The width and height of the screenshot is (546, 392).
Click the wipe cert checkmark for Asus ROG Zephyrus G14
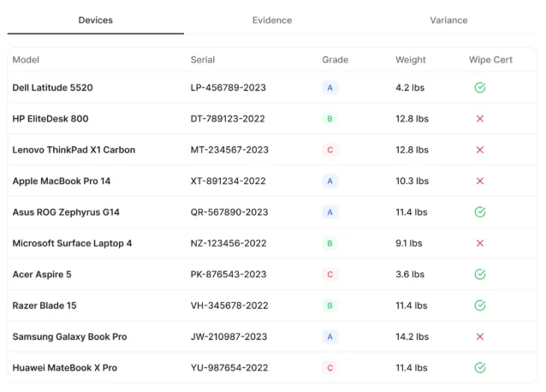pyautogui.click(x=480, y=212)
